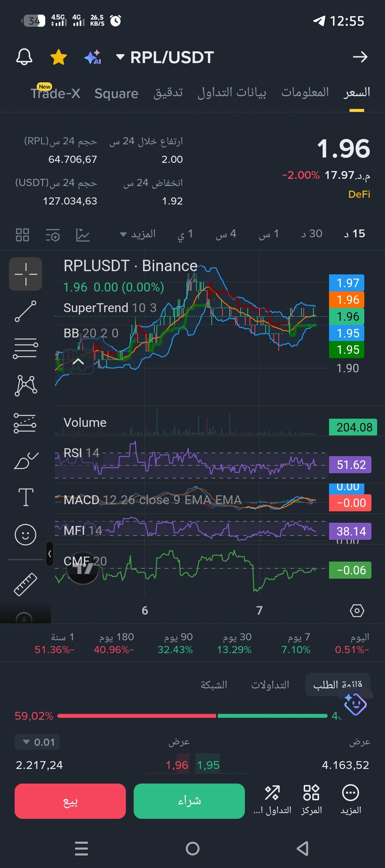
Task: Tap the forward arrow at top right
Action: pyautogui.click(x=360, y=57)
